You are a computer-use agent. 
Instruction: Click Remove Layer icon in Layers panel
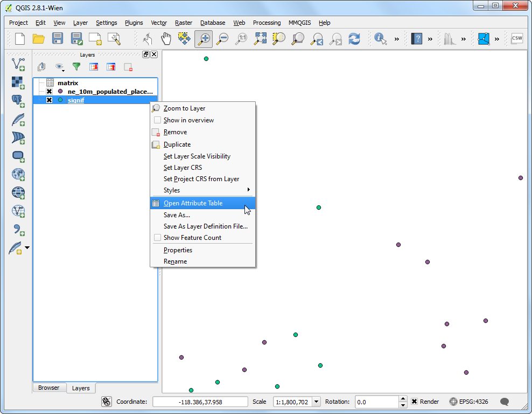(128, 67)
